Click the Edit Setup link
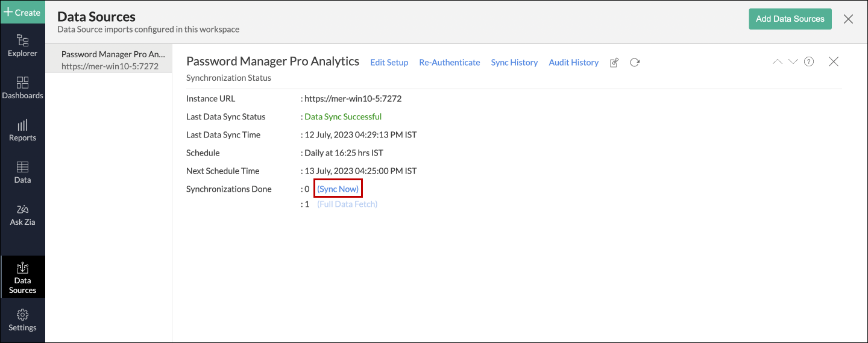 pyautogui.click(x=389, y=62)
